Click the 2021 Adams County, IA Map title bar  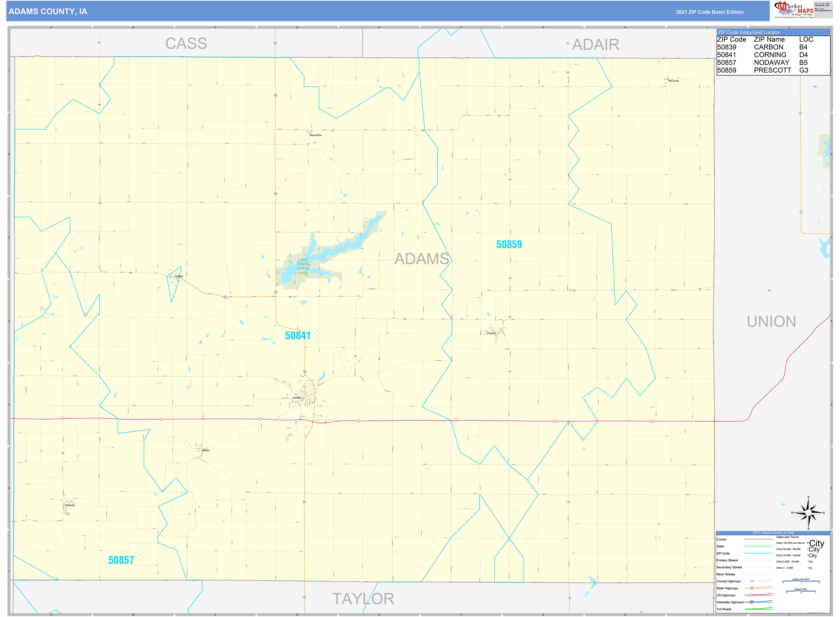[774, 533]
